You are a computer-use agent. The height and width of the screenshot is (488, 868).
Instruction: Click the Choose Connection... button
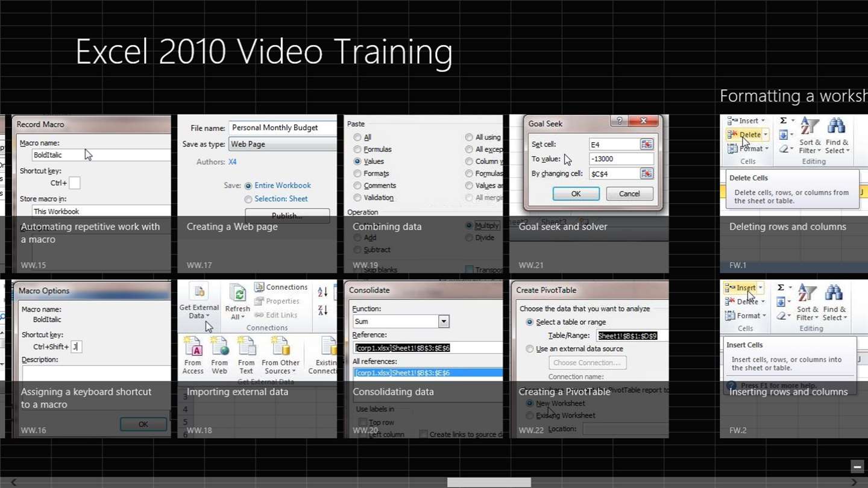tap(587, 363)
